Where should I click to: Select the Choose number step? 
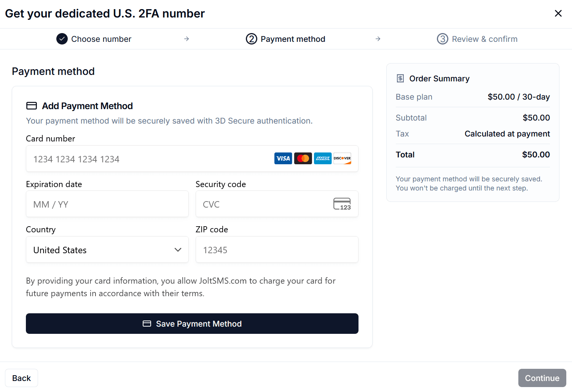(101, 39)
